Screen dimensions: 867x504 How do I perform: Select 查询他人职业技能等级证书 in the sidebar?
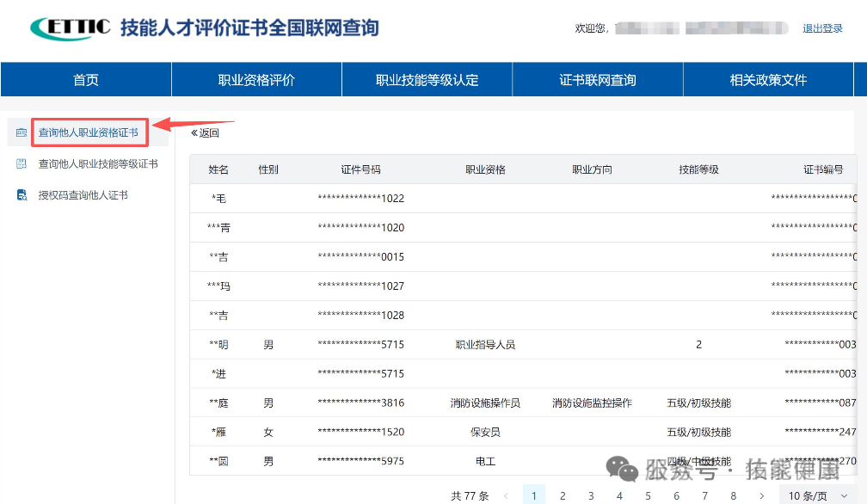[x=97, y=163]
